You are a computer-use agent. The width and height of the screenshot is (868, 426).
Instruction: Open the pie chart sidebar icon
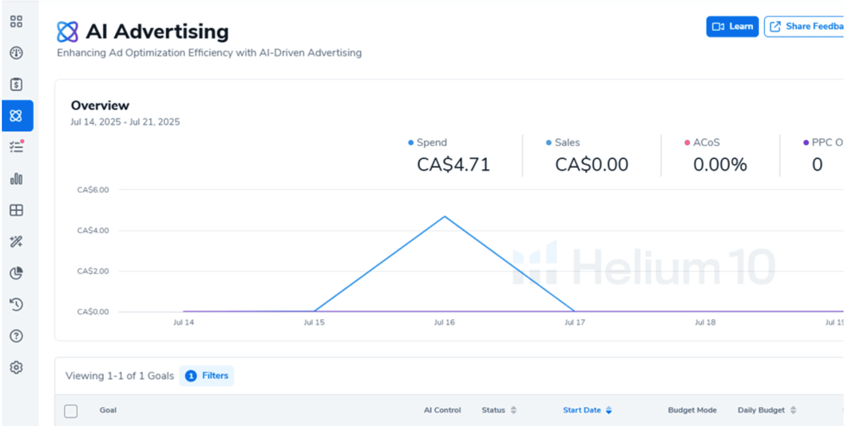pos(16,273)
